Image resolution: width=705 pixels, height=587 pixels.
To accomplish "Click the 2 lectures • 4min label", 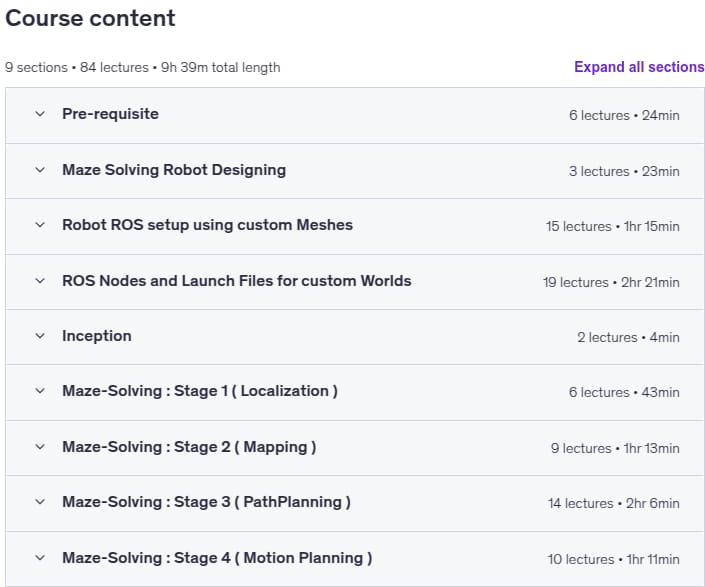I will click(x=628, y=337).
